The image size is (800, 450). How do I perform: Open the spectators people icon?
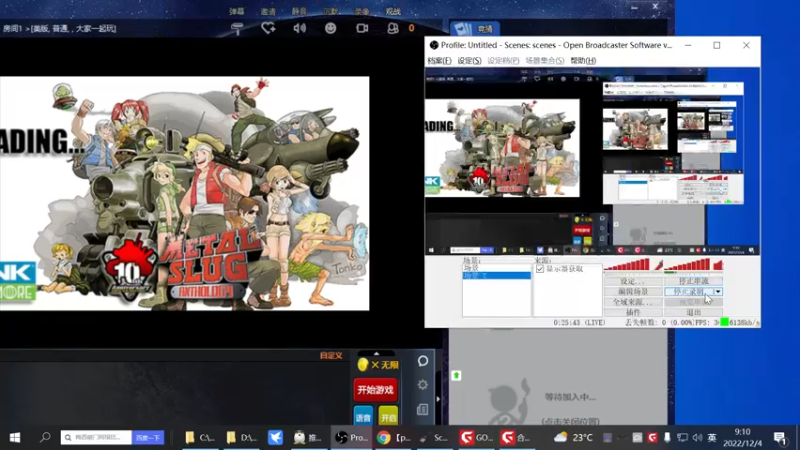point(392,28)
